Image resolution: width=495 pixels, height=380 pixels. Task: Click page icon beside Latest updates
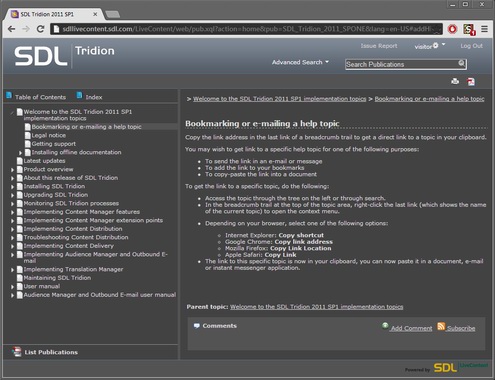[x=20, y=161]
